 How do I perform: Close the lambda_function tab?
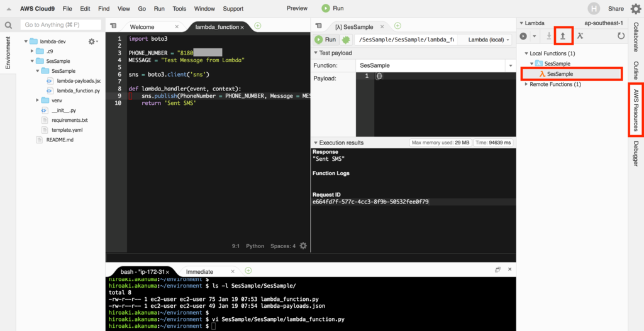pos(242,27)
